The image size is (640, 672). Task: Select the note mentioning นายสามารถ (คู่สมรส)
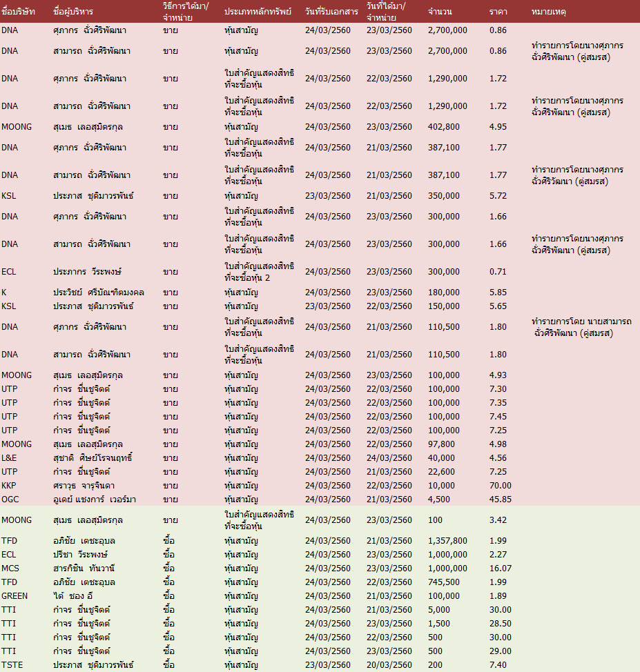(x=581, y=327)
